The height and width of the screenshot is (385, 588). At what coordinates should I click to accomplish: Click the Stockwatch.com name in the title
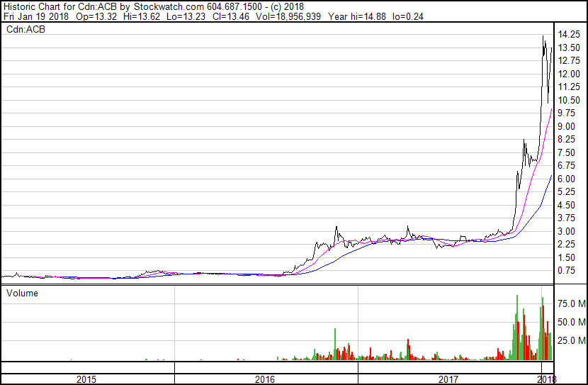click(169, 7)
